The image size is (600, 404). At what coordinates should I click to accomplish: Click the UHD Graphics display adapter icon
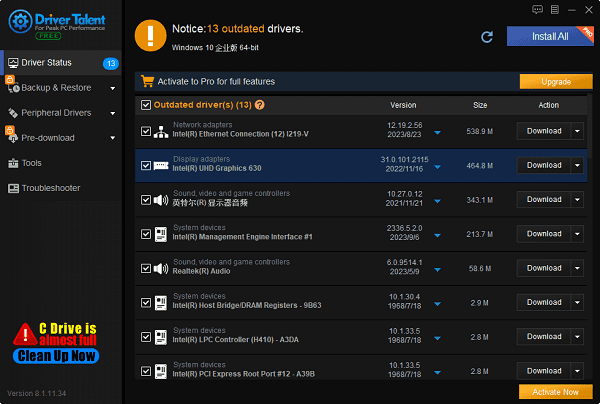tap(161, 166)
